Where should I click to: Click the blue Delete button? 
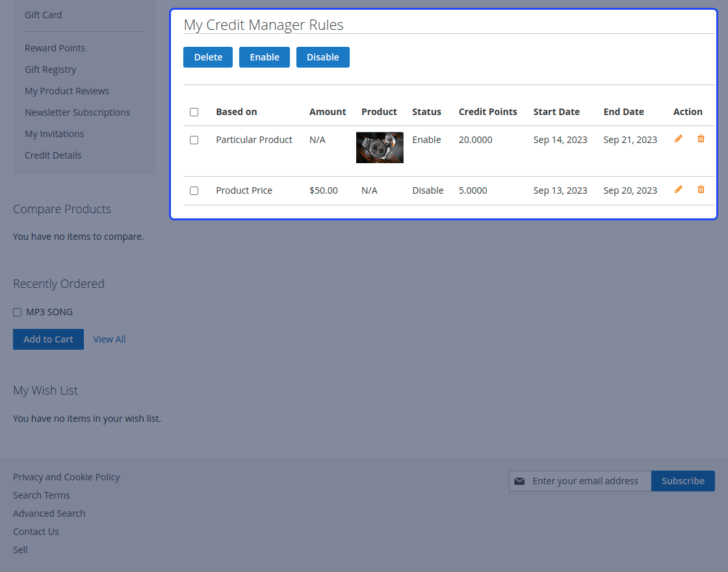pyautogui.click(x=208, y=57)
